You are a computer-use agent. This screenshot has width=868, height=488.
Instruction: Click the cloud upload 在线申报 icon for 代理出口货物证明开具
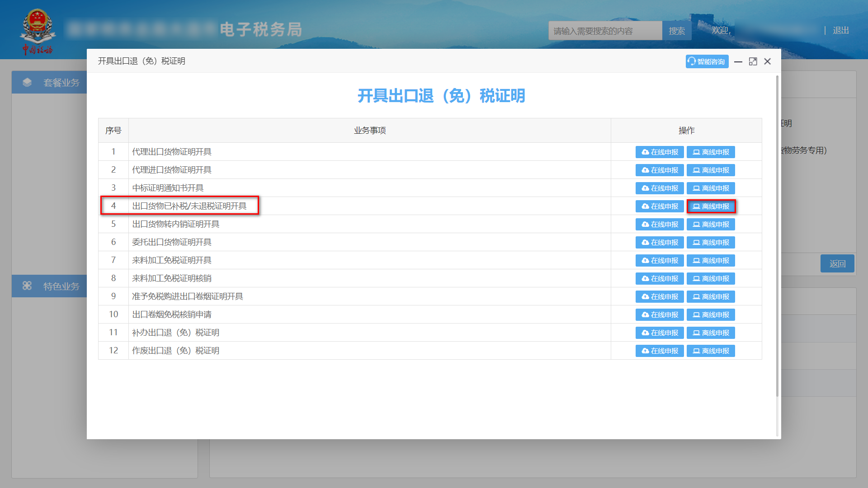coord(645,152)
